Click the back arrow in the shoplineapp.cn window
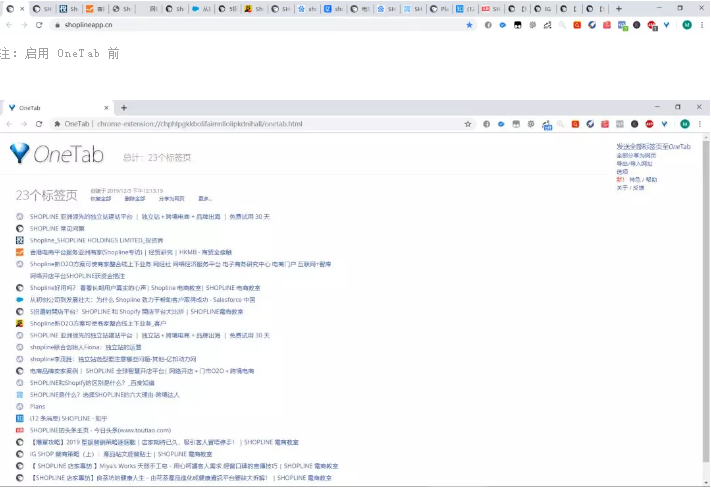This screenshot has height=488, width=711. pos(9,25)
